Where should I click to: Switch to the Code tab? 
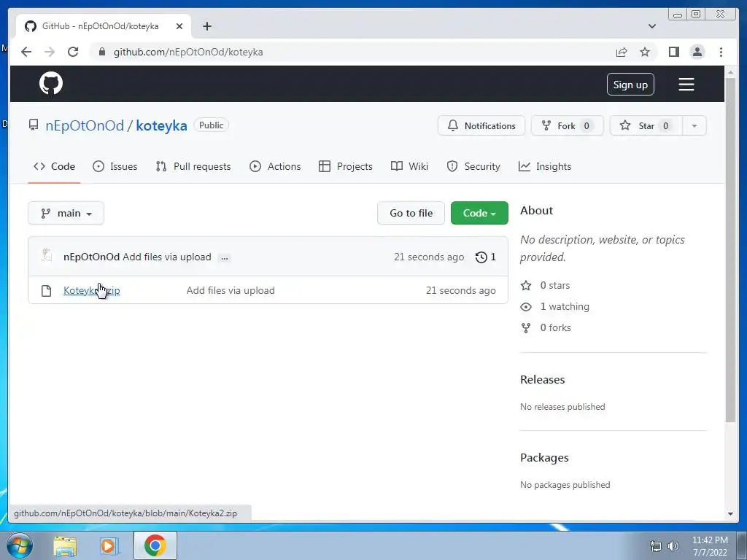(54, 166)
